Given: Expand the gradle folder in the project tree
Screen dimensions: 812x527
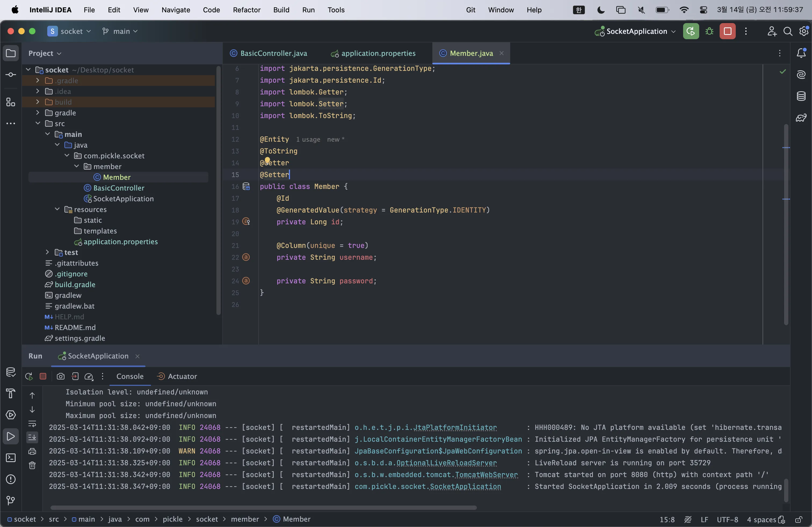Looking at the screenshot, I should pos(38,113).
